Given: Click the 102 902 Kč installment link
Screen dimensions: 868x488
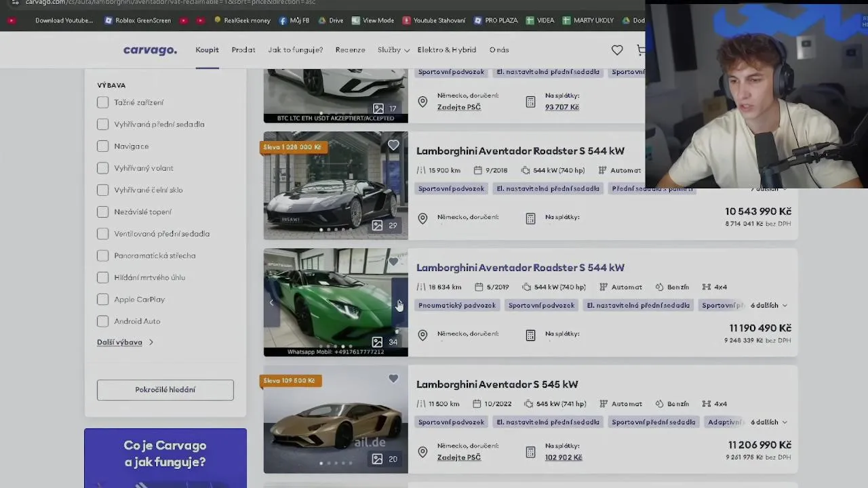Looking at the screenshot, I should pos(564,457).
